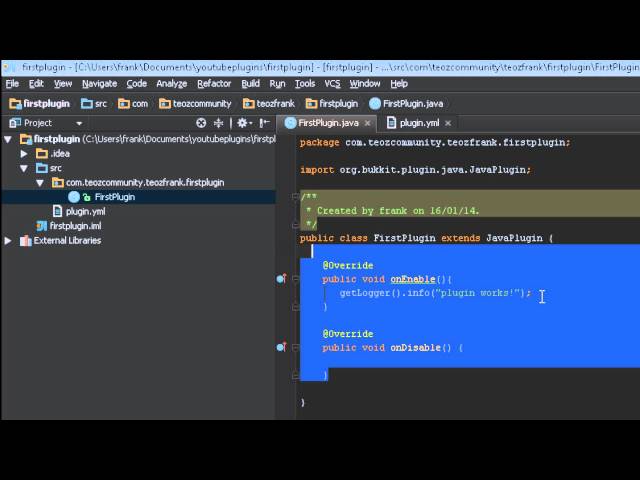The image size is (640, 480).
Task: Click the src breadcrumb
Action: tap(94, 104)
